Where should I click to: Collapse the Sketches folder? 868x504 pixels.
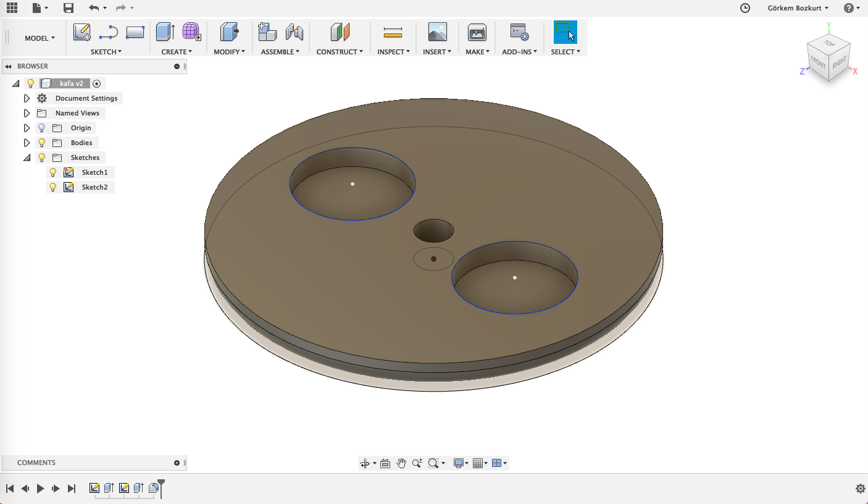click(x=27, y=157)
